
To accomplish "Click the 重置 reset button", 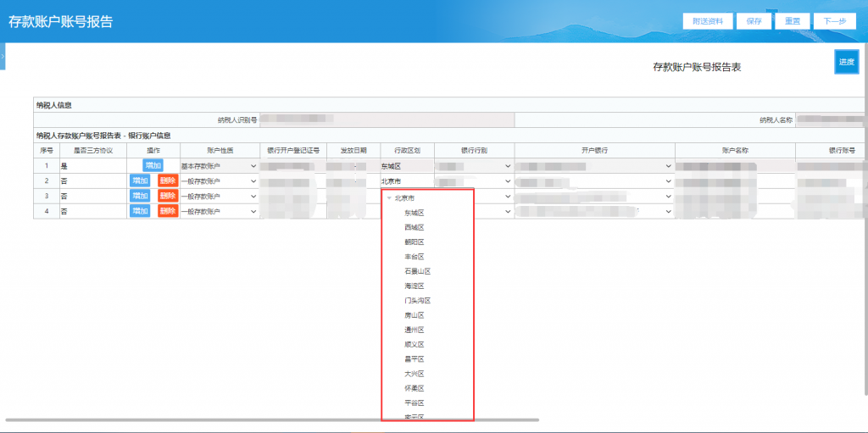I will (x=792, y=21).
